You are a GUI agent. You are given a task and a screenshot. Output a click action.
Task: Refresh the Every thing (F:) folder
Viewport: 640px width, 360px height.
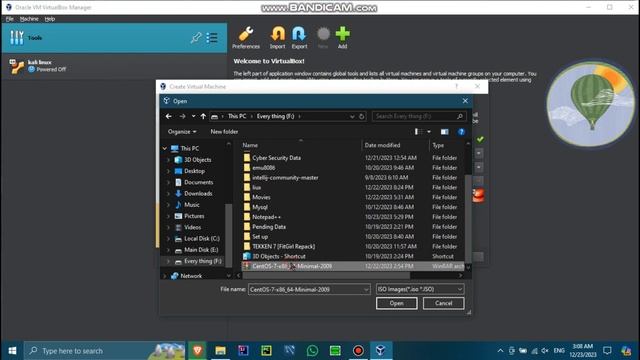click(x=362, y=116)
